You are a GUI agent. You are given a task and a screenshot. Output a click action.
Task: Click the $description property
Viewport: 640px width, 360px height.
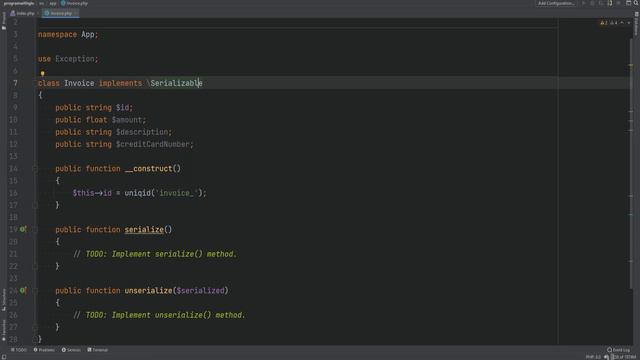[142, 132]
